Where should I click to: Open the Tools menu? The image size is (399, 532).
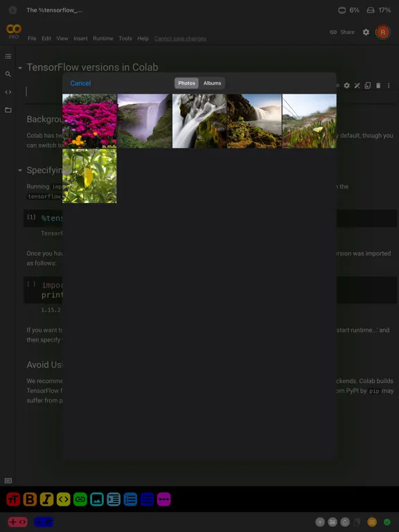coord(125,38)
